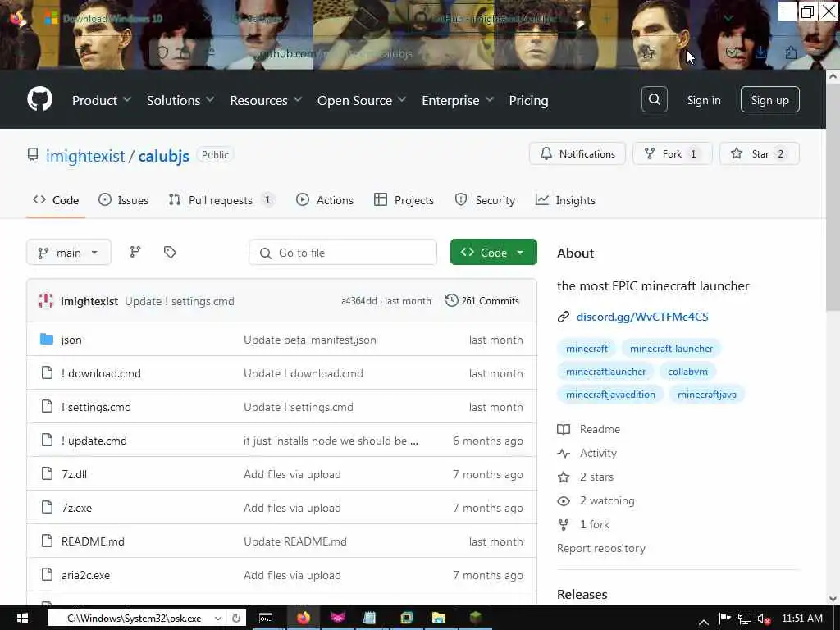
Task: Open the minecraft-launcher topic tag
Action: pos(671,348)
